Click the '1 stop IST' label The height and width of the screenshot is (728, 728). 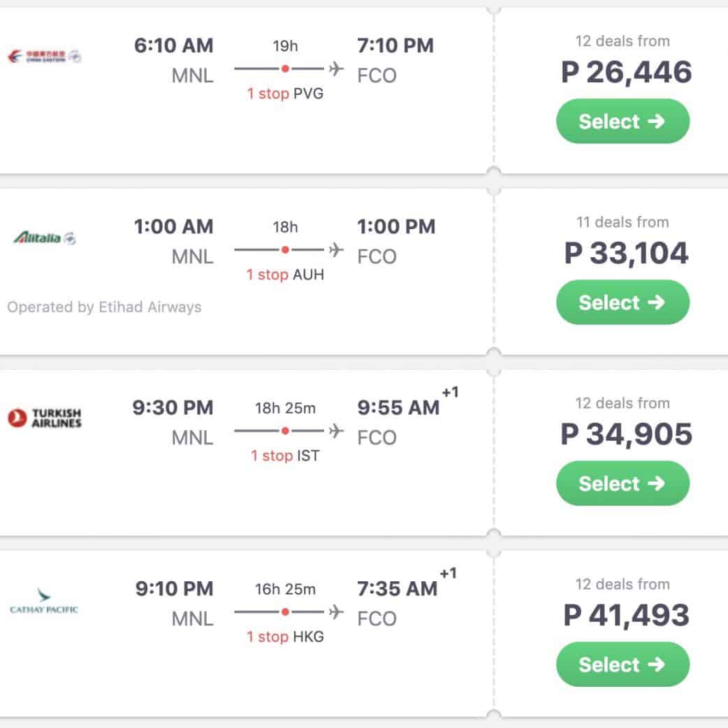285,456
